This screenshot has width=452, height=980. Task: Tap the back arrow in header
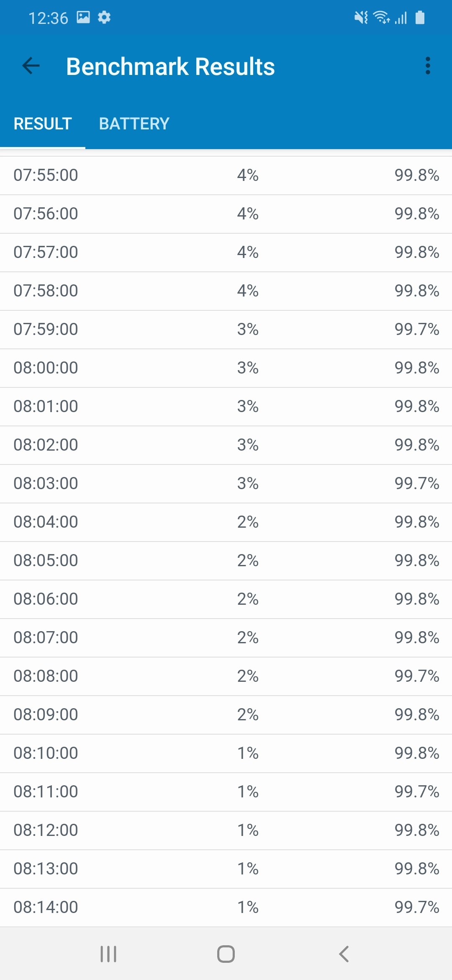(x=31, y=66)
